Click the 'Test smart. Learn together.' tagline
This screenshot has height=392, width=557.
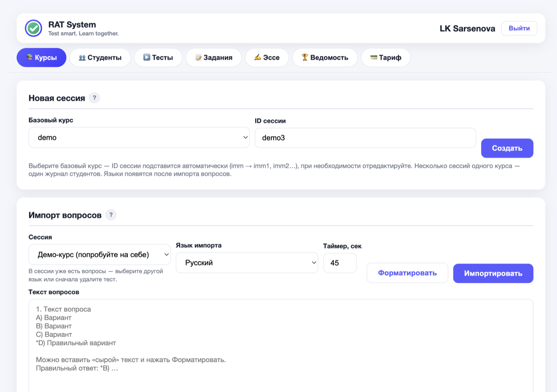tap(84, 33)
